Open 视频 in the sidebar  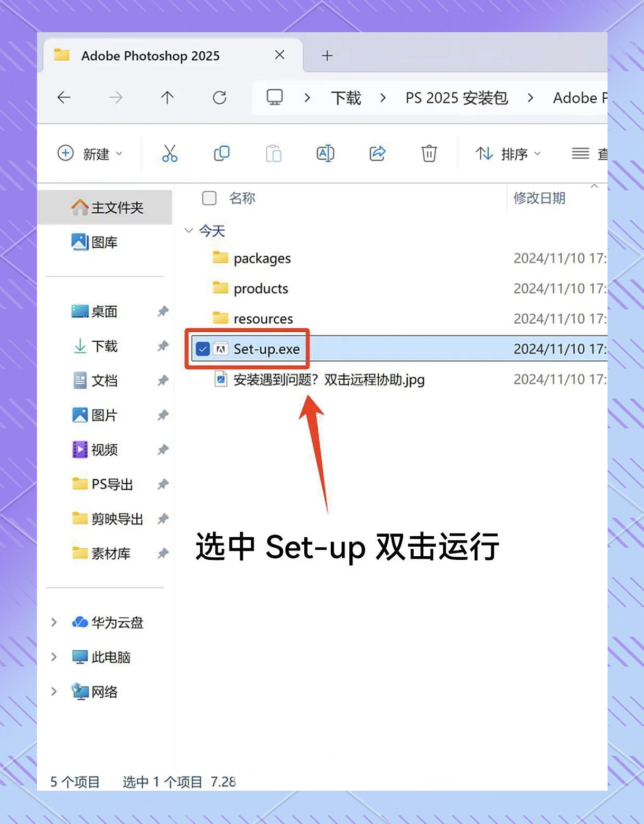click(x=94, y=450)
